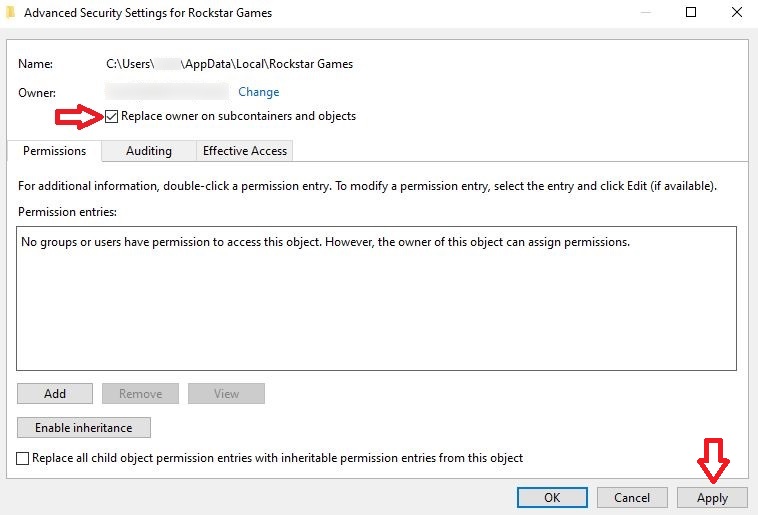Click the greyed-out Remove button
758x515 pixels.
pyautogui.click(x=141, y=394)
